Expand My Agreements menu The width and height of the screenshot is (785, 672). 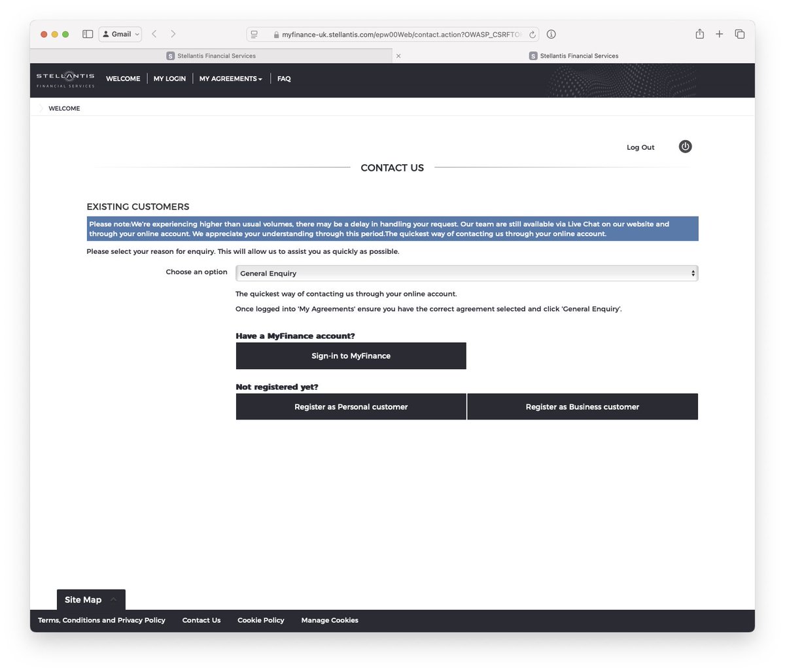pyautogui.click(x=231, y=79)
